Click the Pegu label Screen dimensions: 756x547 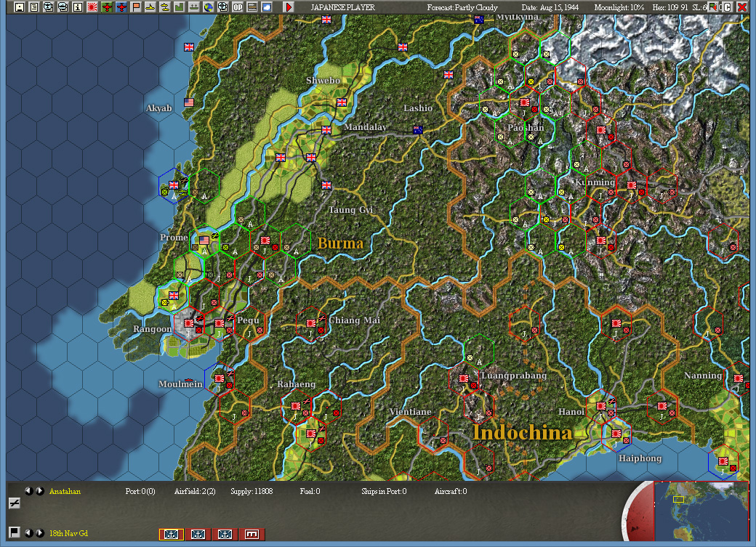pos(249,320)
